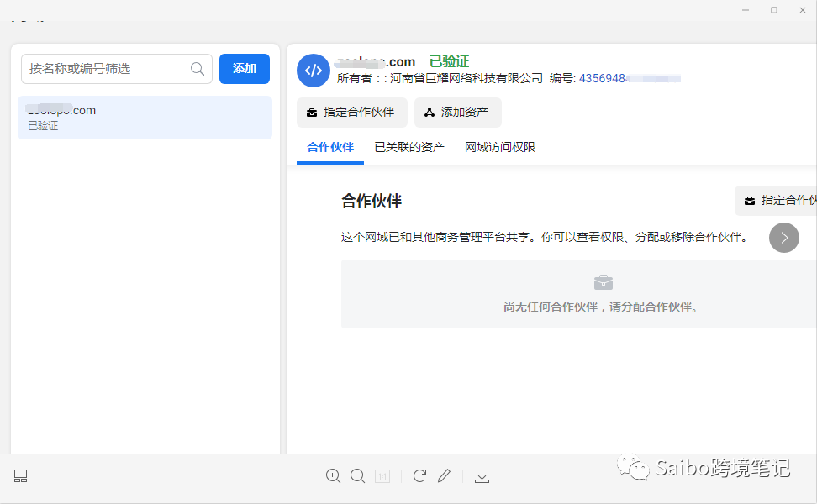Screen dimensions: 817x504
Task: Download the image using the download icon
Action: pyautogui.click(x=482, y=476)
